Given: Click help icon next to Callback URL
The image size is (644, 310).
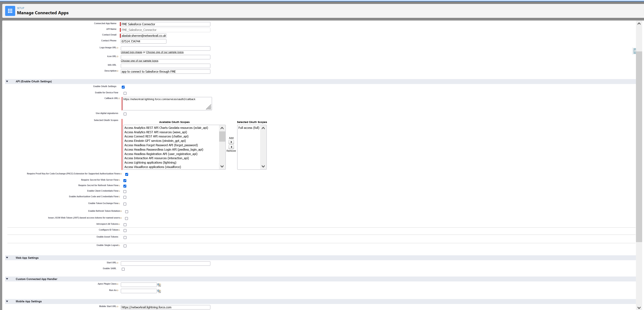Looking at the screenshot, I should click(x=119, y=98).
